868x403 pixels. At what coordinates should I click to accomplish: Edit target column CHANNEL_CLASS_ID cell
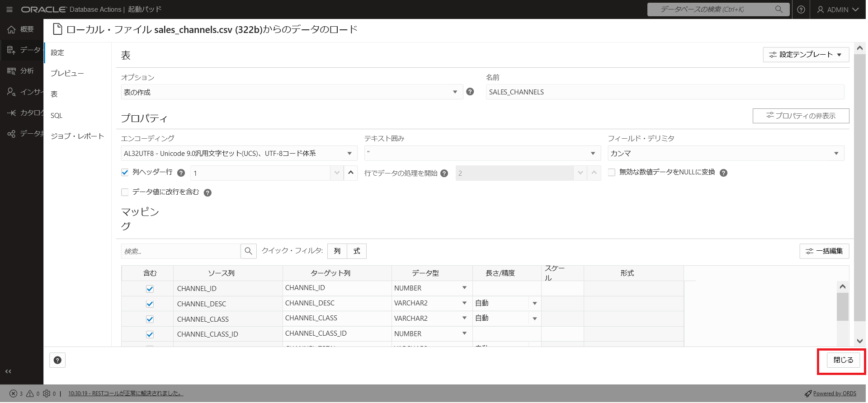pyautogui.click(x=337, y=333)
